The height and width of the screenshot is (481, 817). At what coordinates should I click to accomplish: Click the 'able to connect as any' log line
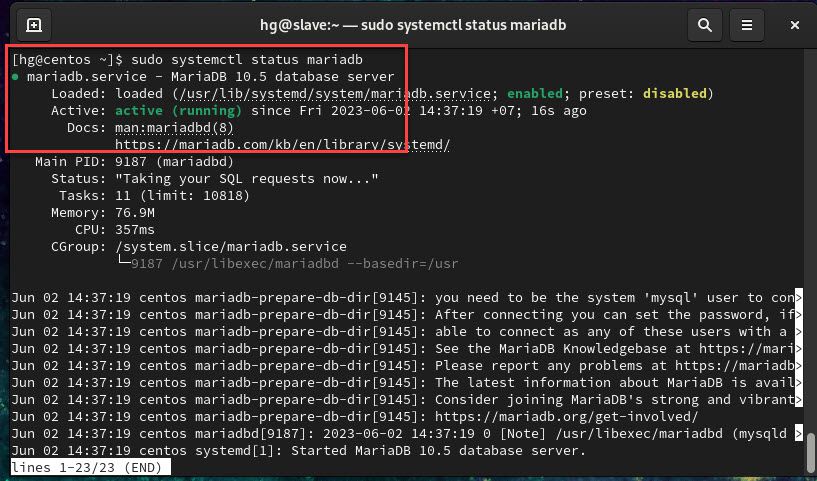[406, 331]
